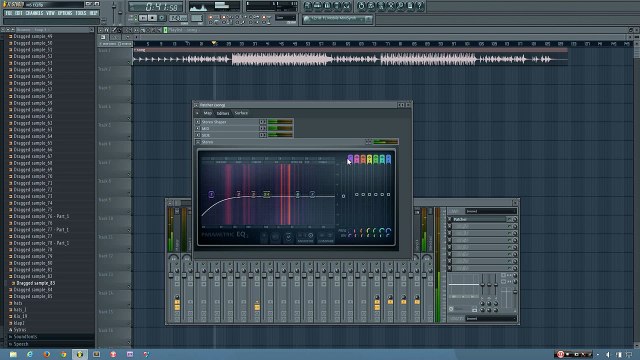Select the purple band 1 token in EQ

coord(350,159)
